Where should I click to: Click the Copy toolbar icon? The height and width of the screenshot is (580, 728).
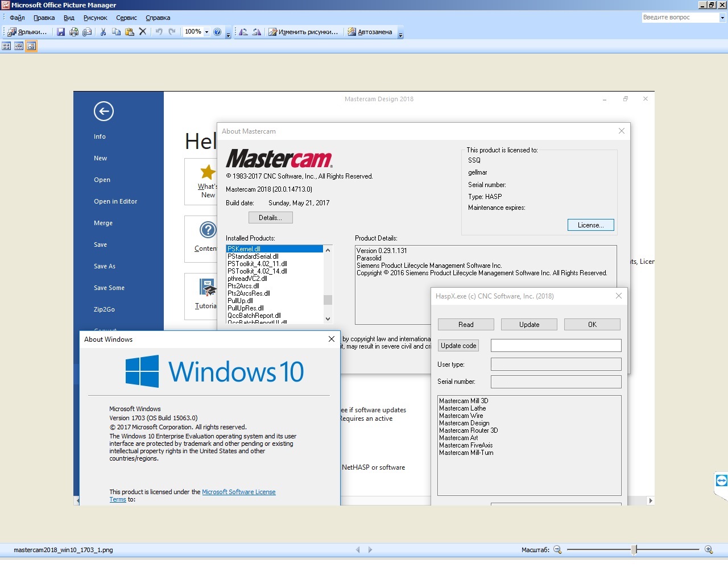point(116,32)
